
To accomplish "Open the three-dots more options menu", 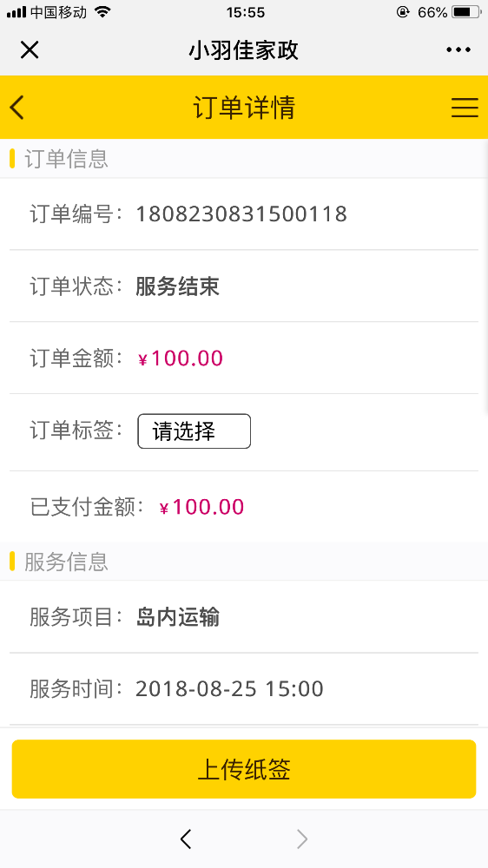I will point(458,49).
